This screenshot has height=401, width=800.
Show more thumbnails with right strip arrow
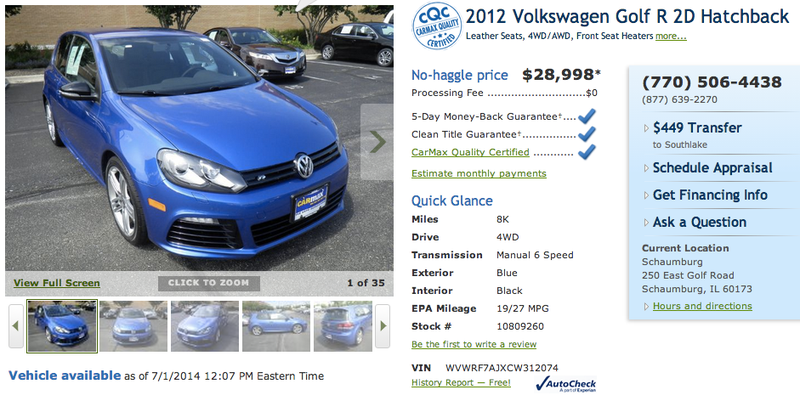383,325
